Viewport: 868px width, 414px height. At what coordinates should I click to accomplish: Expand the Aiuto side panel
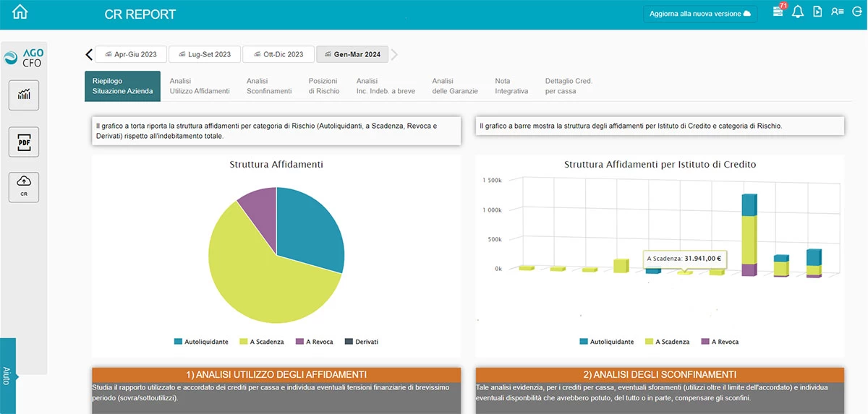tap(7, 376)
